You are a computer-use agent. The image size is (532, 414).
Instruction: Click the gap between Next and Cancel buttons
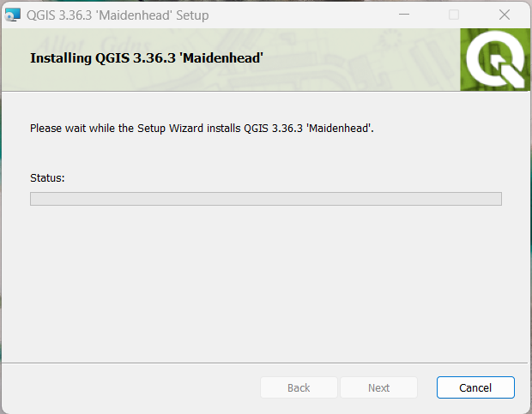coord(426,387)
